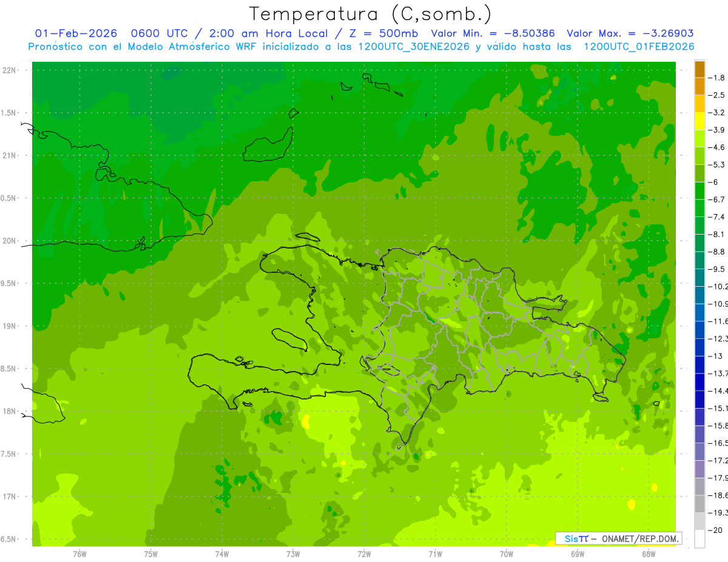This screenshot has height=562, width=728.
Task: Click the '69W' longitude label
Action: (578, 554)
